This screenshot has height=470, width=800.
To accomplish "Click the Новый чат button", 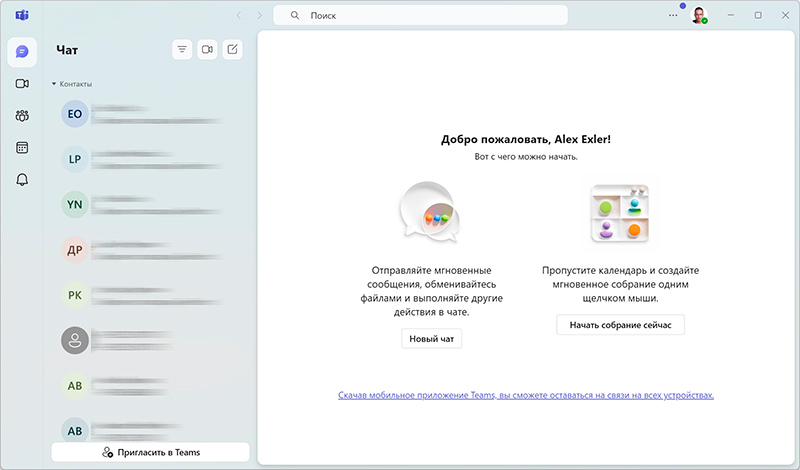I will [432, 339].
